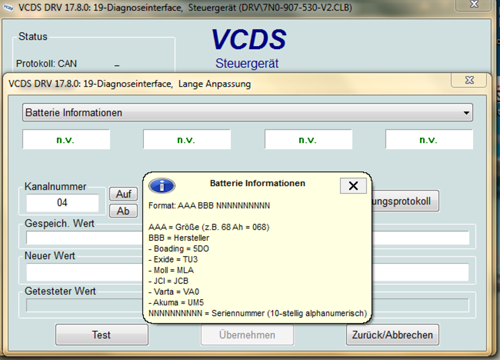Click the Test button
The width and height of the screenshot is (500, 360).
coord(102,335)
